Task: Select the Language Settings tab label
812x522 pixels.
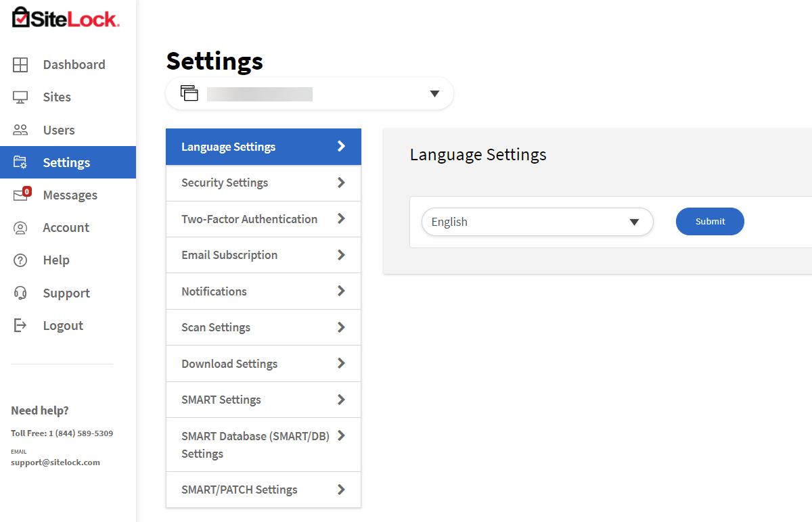Action: click(x=228, y=147)
